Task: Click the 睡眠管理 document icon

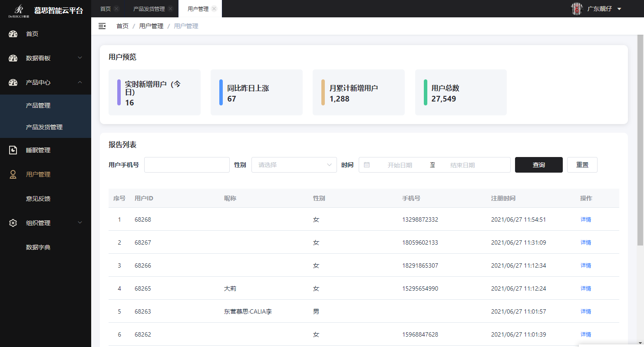Action: click(x=13, y=150)
